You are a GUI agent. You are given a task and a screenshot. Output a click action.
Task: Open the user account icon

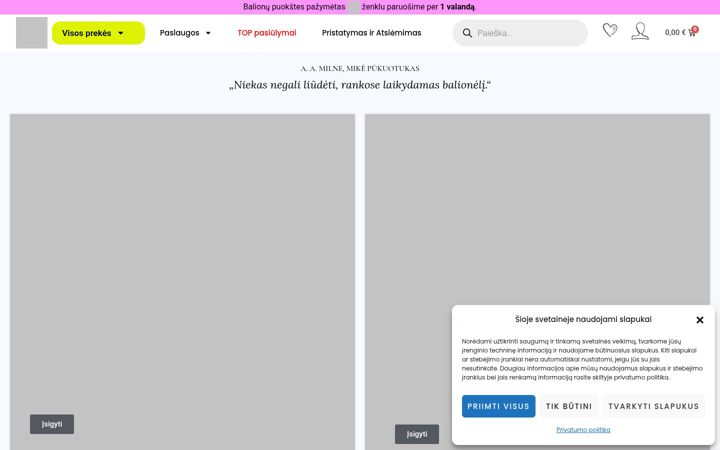640,31
